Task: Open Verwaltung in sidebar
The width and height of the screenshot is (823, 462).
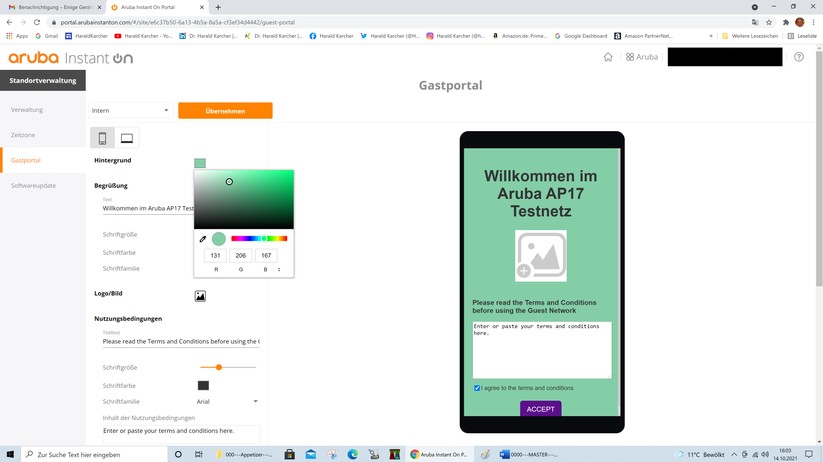Action: [27, 110]
